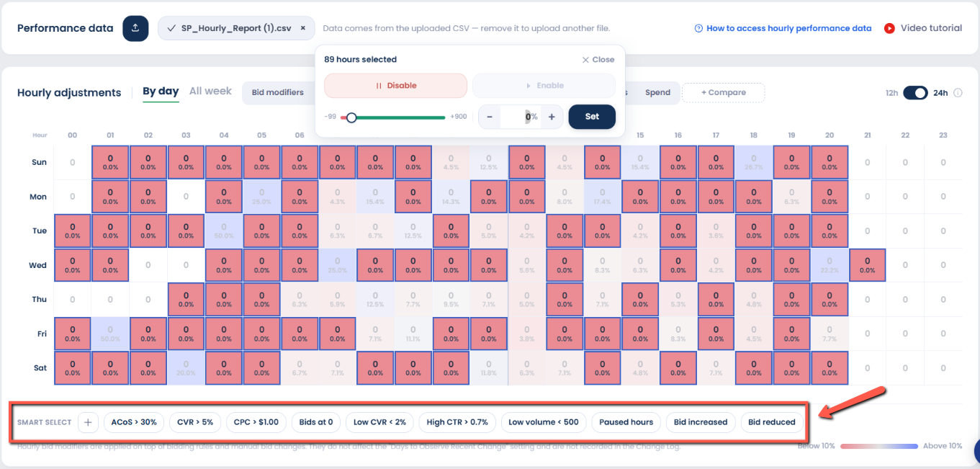Select the Bid modifiers tab
Viewport: 980px width, 469px height.
pos(277,93)
